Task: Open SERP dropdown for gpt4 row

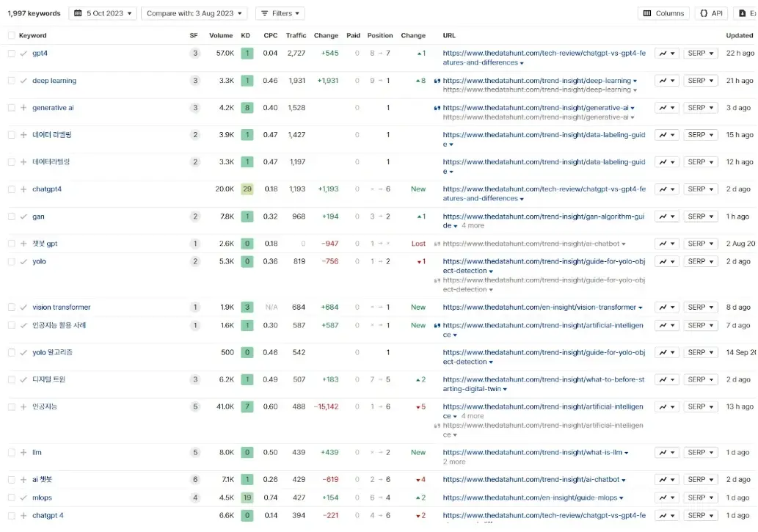Action: pyautogui.click(x=701, y=53)
